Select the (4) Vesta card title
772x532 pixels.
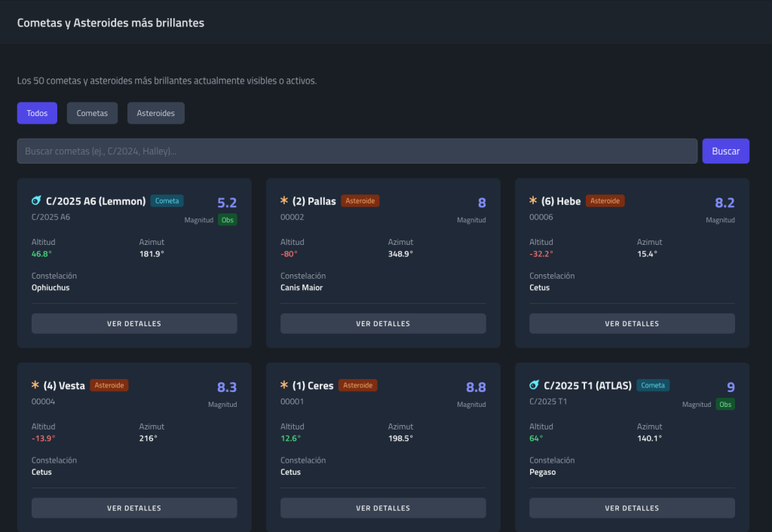[x=64, y=385]
